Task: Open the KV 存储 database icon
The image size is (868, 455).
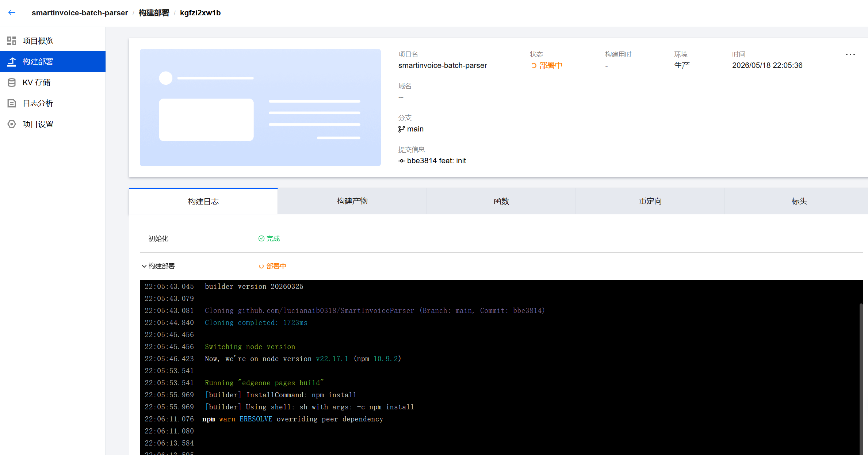Action: pos(12,83)
